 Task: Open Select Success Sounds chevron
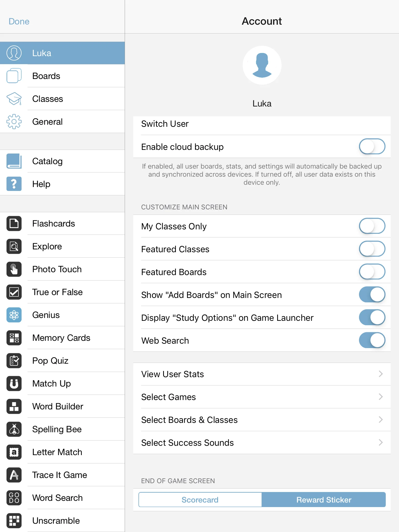[x=381, y=443]
